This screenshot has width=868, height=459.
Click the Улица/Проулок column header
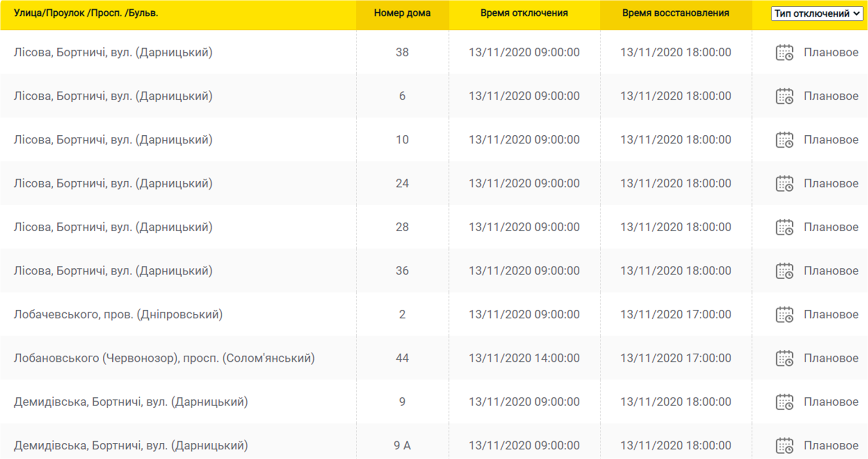[x=86, y=13]
